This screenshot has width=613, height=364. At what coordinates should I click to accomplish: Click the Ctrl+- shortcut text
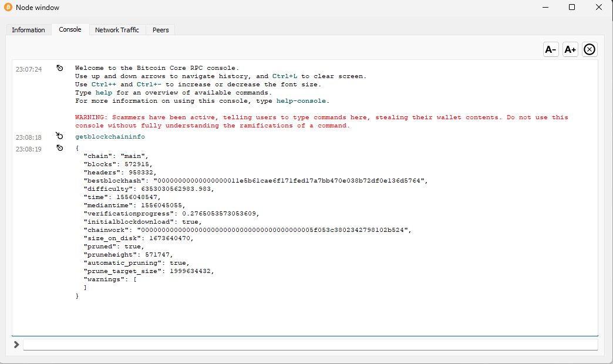pyautogui.click(x=149, y=85)
